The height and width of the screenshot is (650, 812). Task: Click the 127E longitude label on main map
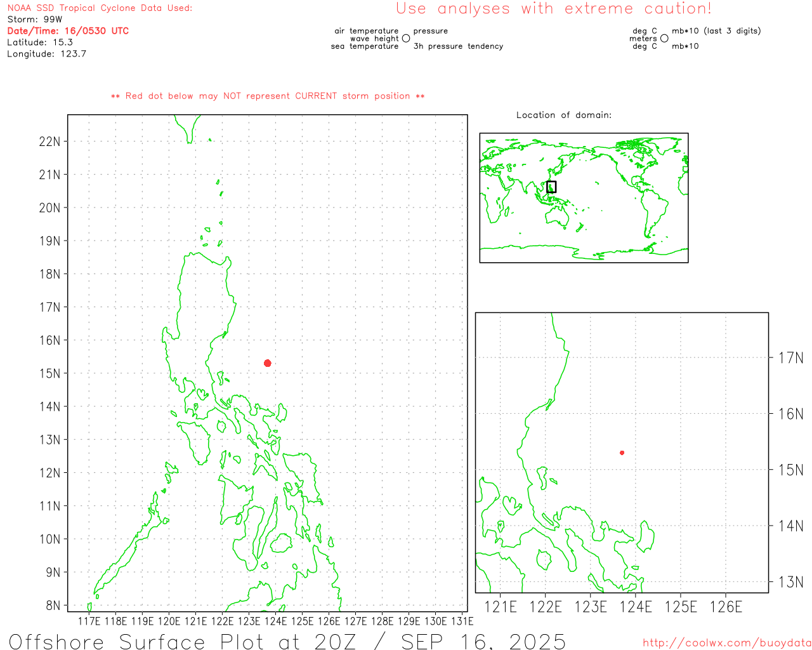(355, 621)
